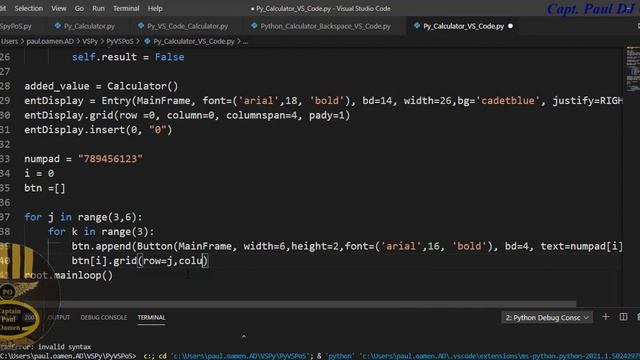
Task: Click on 'btn[i].grid(row=j,colu' line
Action: 140,261
